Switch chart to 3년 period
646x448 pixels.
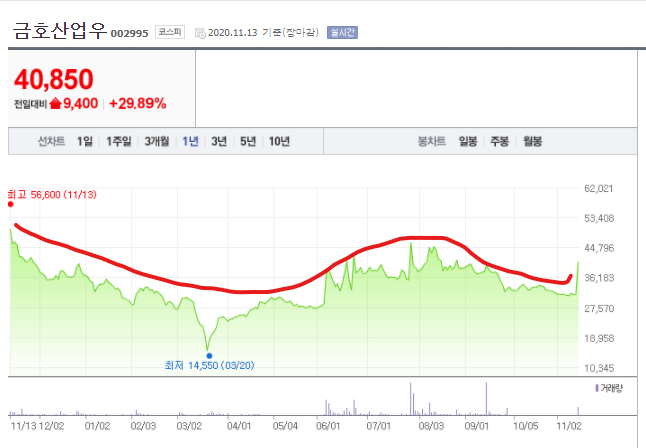(219, 141)
